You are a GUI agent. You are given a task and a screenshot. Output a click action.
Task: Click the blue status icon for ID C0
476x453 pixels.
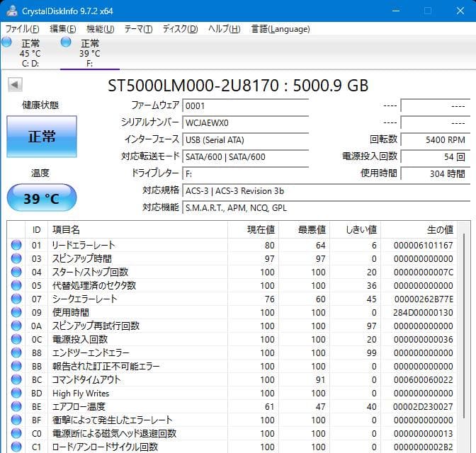click(x=16, y=433)
